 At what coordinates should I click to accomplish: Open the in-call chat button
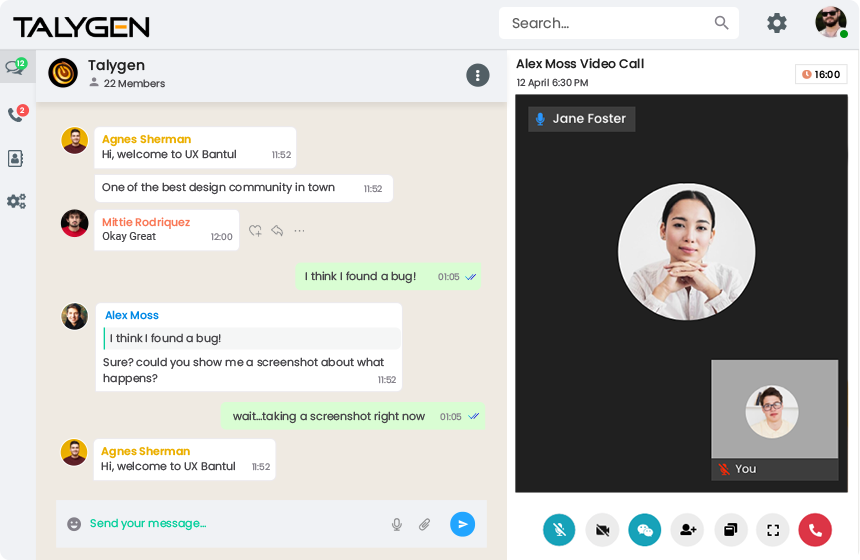(x=645, y=530)
